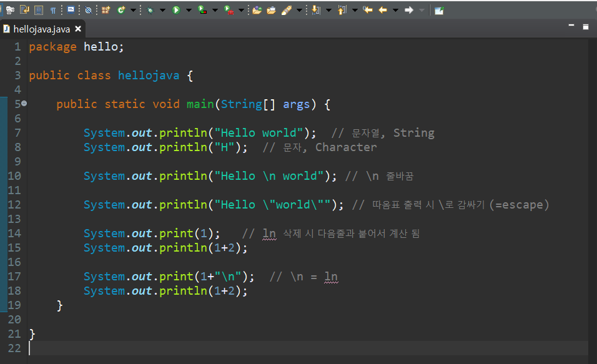Screen dimensions: 597x364
Task: Click 'args' parameter on line 5
Action: pyautogui.click(x=296, y=104)
